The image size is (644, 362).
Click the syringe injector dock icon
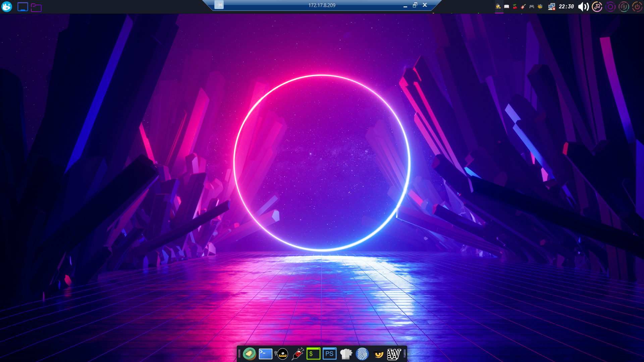pyautogui.click(x=298, y=353)
